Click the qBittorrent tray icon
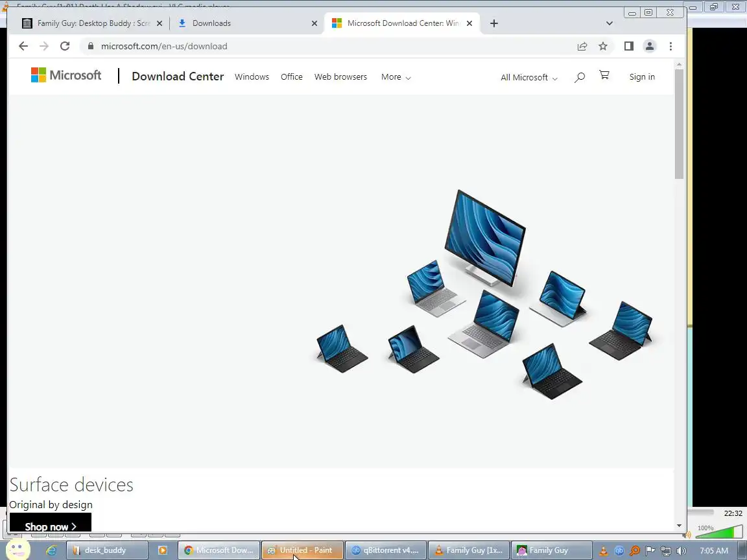 point(619,551)
